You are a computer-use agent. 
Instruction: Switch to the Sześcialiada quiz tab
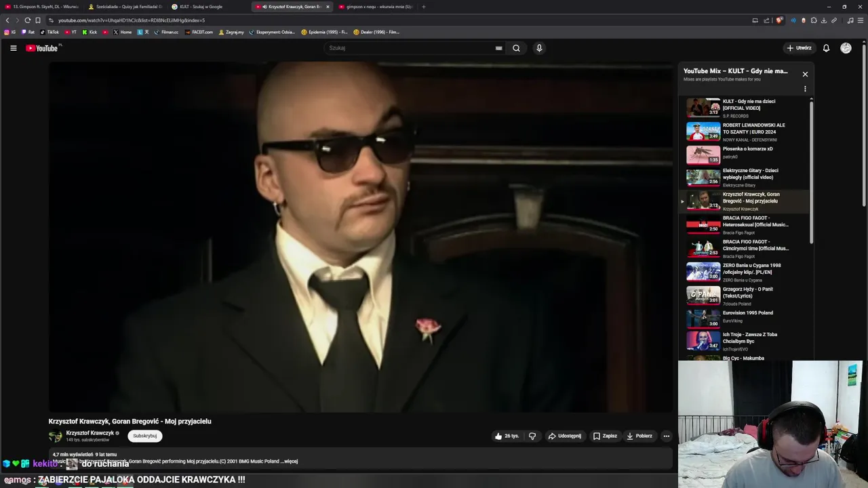(x=125, y=7)
